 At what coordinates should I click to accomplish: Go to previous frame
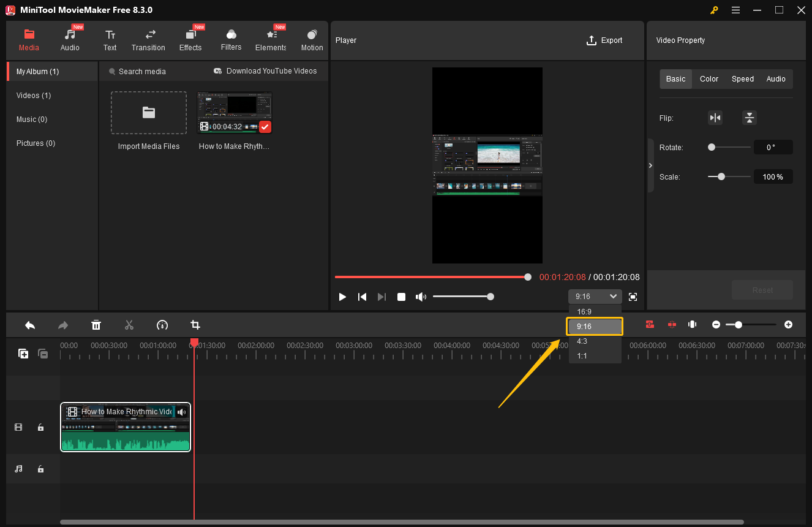click(362, 297)
